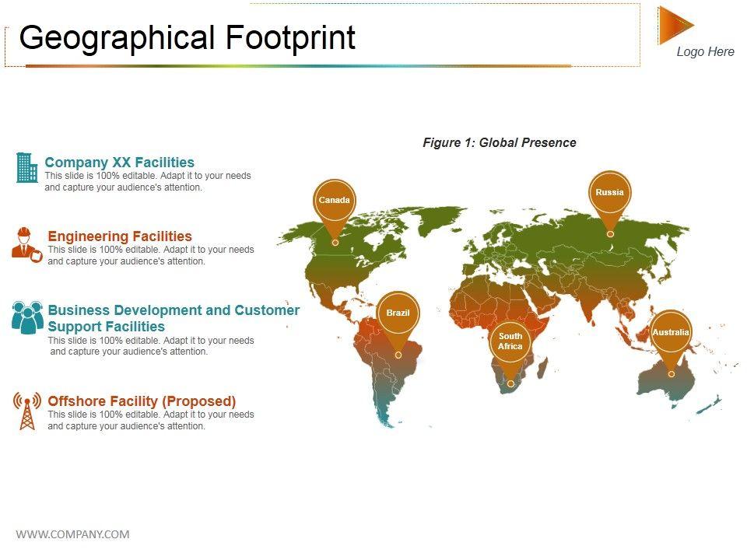Select the Company XX Facilities heading
Viewport: 747px width, 560px height.
coord(120,162)
